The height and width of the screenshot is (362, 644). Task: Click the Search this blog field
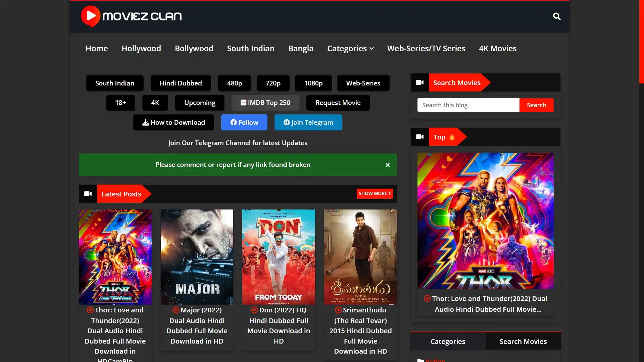[x=468, y=105]
